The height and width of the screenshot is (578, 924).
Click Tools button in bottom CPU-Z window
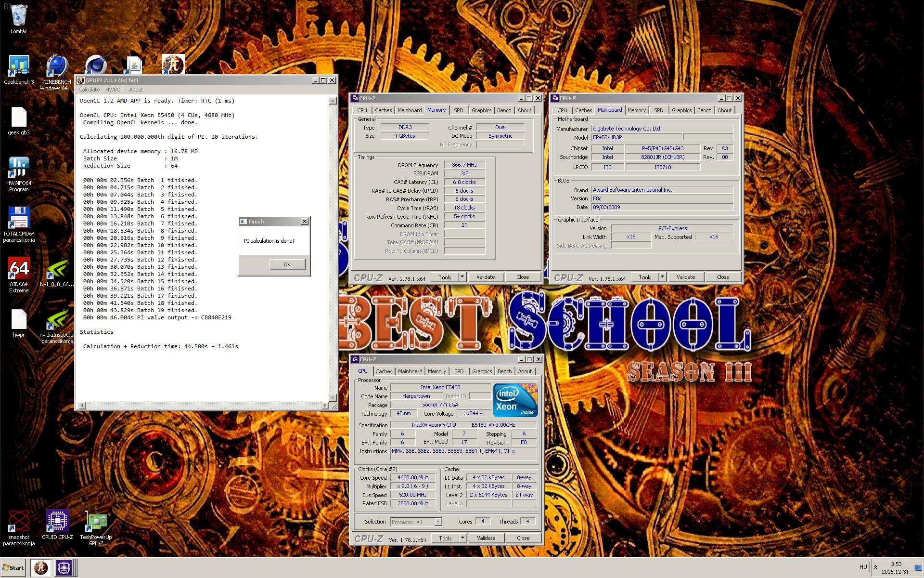pyautogui.click(x=445, y=538)
